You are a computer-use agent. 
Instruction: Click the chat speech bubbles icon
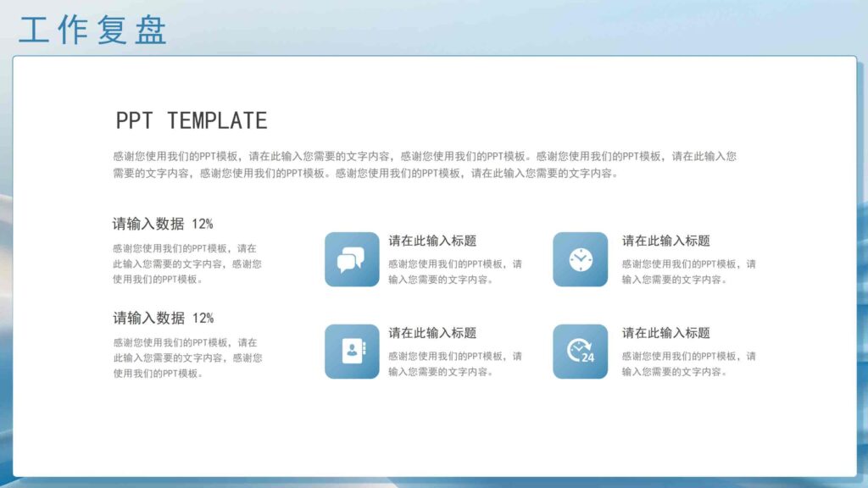click(x=352, y=259)
